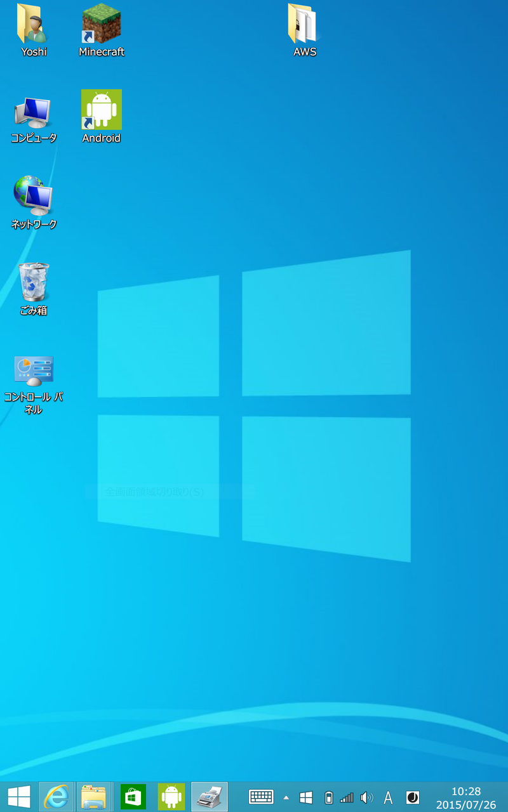Open the touch keyboard button
The height and width of the screenshot is (812, 508).
tap(261, 797)
